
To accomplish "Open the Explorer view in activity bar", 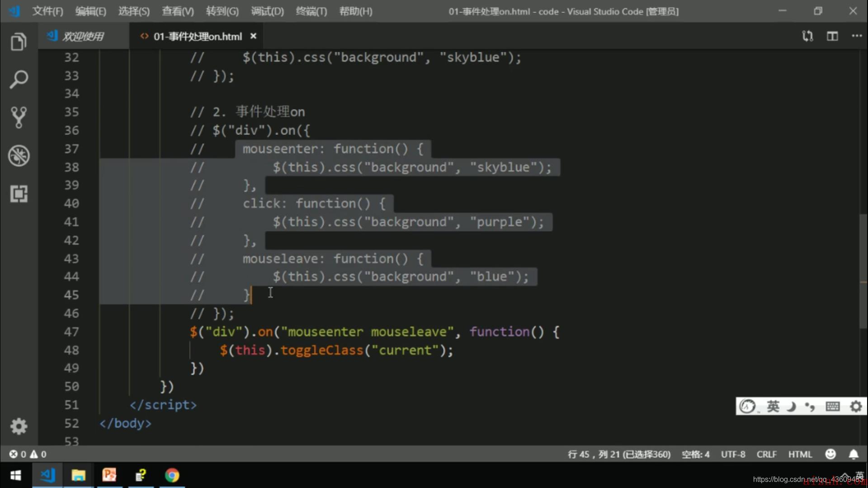I will [19, 42].
